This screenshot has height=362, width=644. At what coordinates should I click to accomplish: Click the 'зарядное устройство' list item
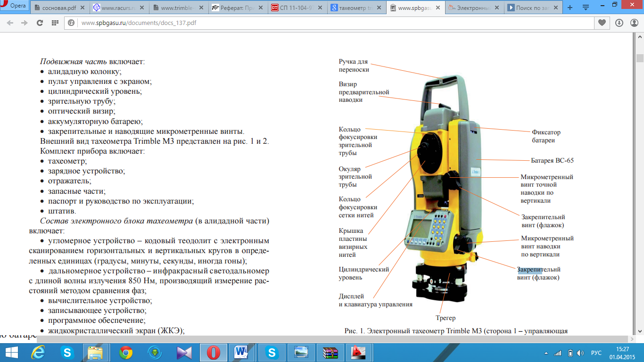tap(87, 171)
